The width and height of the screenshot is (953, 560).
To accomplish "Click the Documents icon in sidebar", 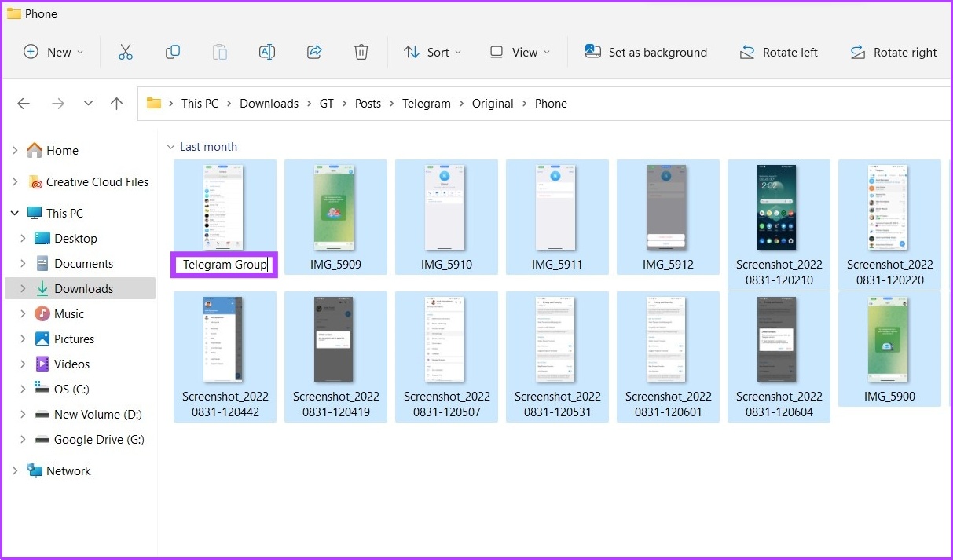I will (42, 263).
